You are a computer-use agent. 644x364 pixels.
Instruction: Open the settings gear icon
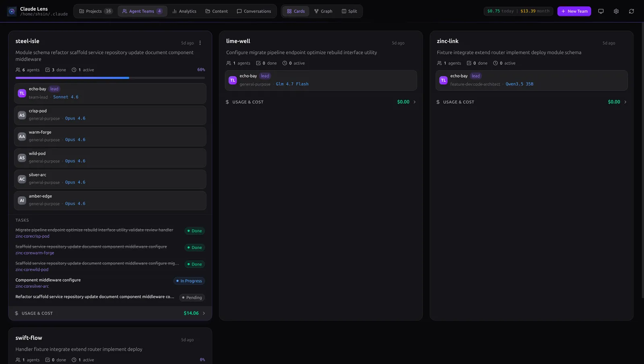(616, 11)
